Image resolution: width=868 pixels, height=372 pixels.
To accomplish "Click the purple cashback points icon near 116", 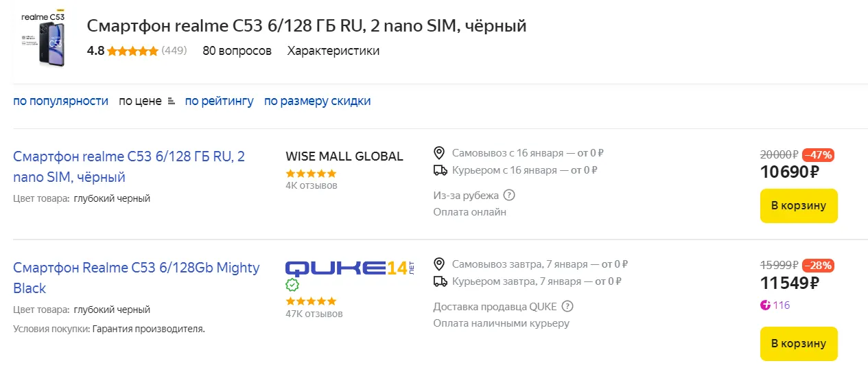I will (x=765, y=305).
